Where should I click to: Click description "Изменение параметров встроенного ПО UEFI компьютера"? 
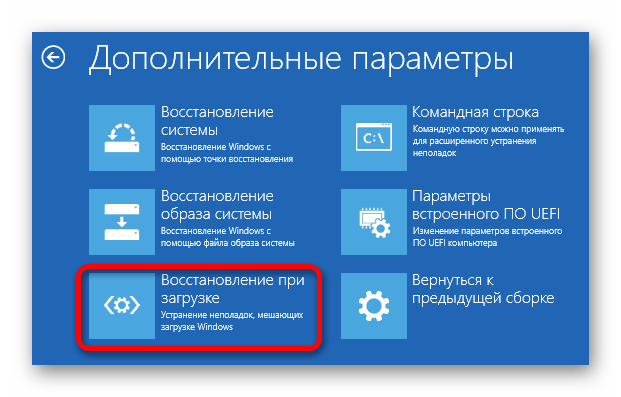(x=487, y=237)
